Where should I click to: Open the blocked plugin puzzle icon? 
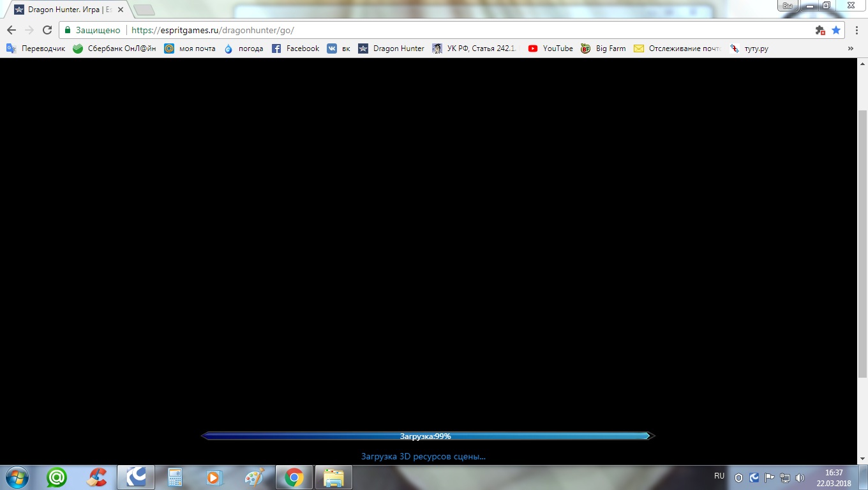820,30
